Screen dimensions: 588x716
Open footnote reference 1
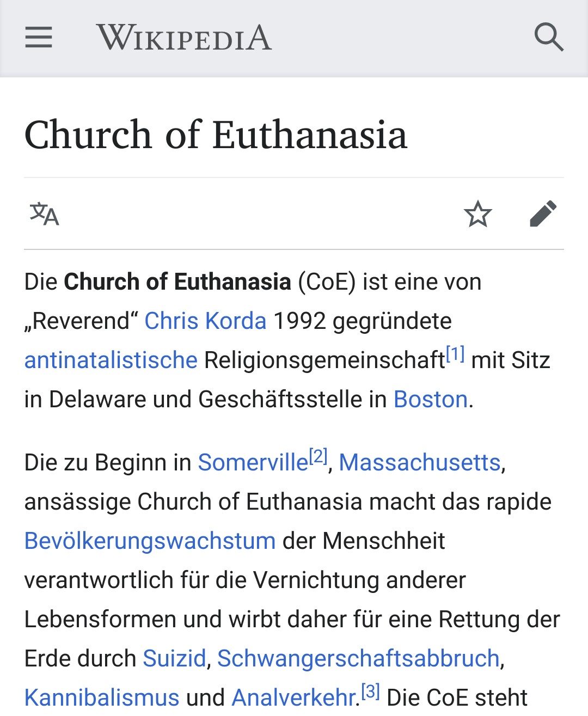(455, 354)
